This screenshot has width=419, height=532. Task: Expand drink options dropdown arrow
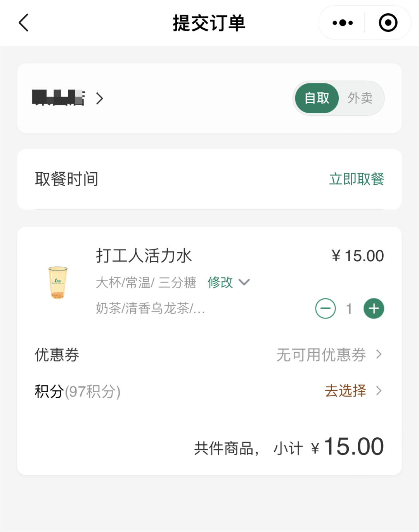coord(244,282)
